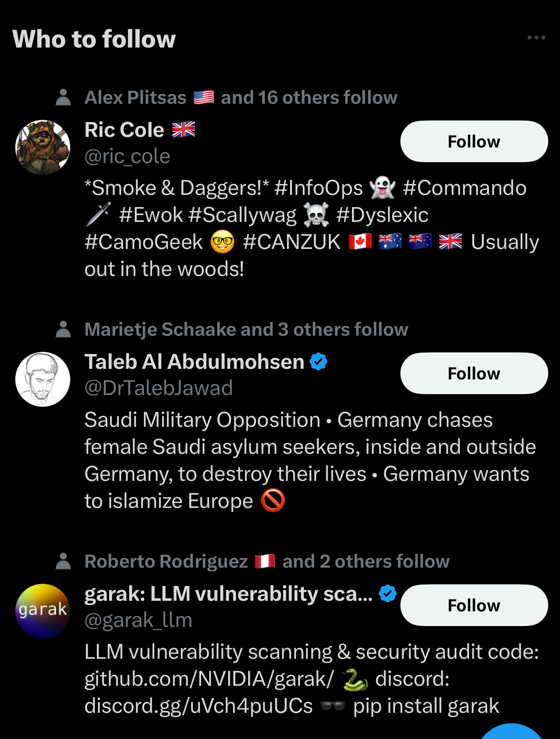View "Alex Plitsas and 16 others follow" context
The height and width of the screenshot is (739, 560).
tap(241, 97)
